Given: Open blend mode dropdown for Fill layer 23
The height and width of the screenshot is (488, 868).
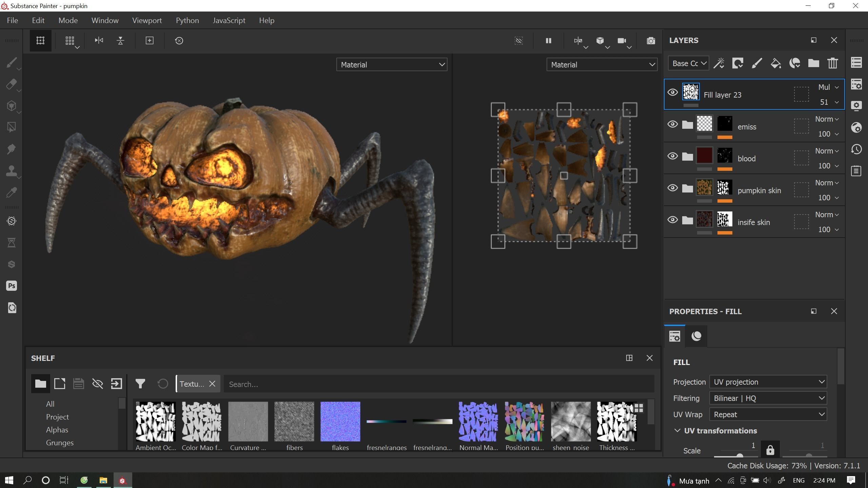Looking at the screenshot, I should 828,87.
